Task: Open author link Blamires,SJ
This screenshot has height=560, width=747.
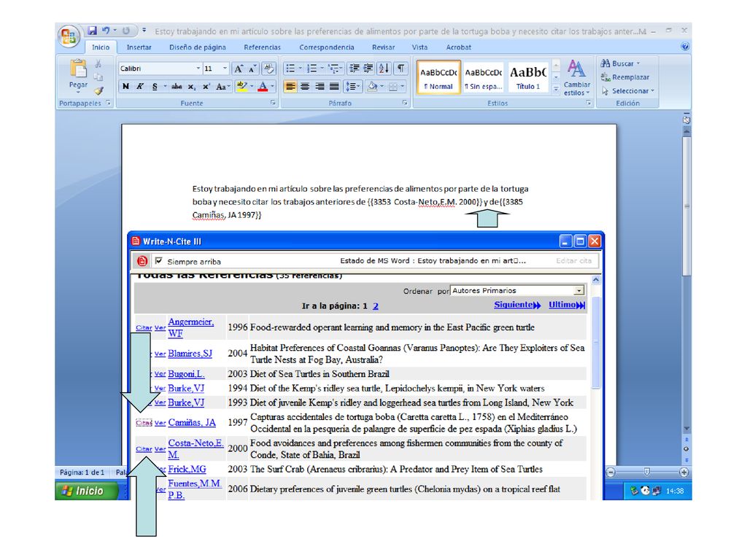Action: pyautogui.click(x=190, y=354)
